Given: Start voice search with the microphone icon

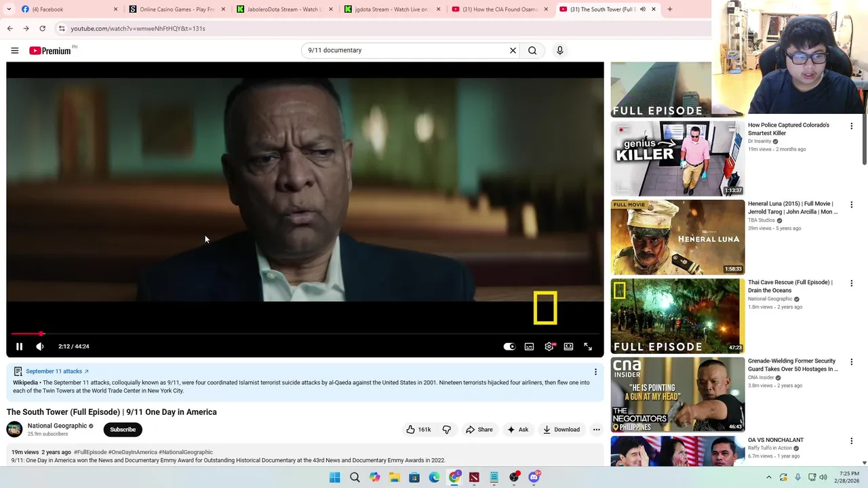Looking at the screenshot, I should pos(559,50).
